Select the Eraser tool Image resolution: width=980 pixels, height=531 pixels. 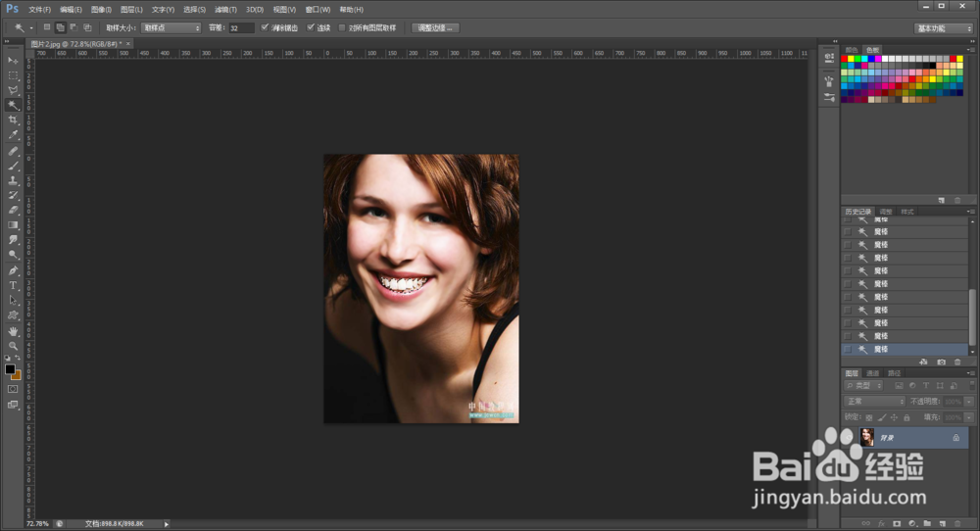(13, 210)
